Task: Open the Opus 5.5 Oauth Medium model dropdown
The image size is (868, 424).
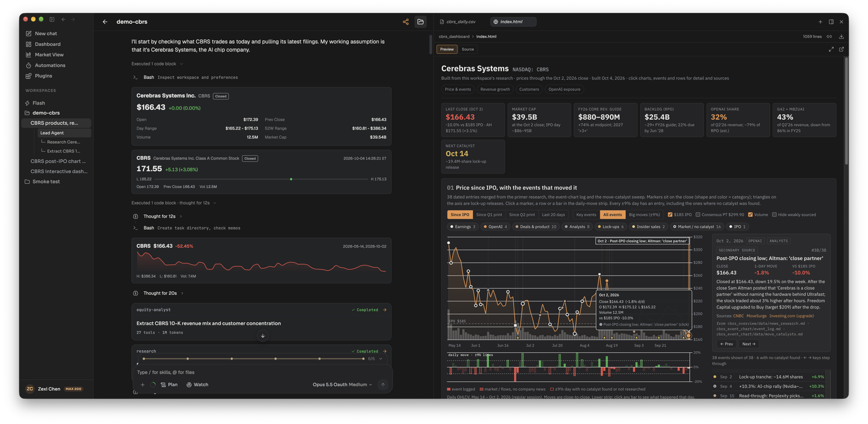Action: (342, 385)
